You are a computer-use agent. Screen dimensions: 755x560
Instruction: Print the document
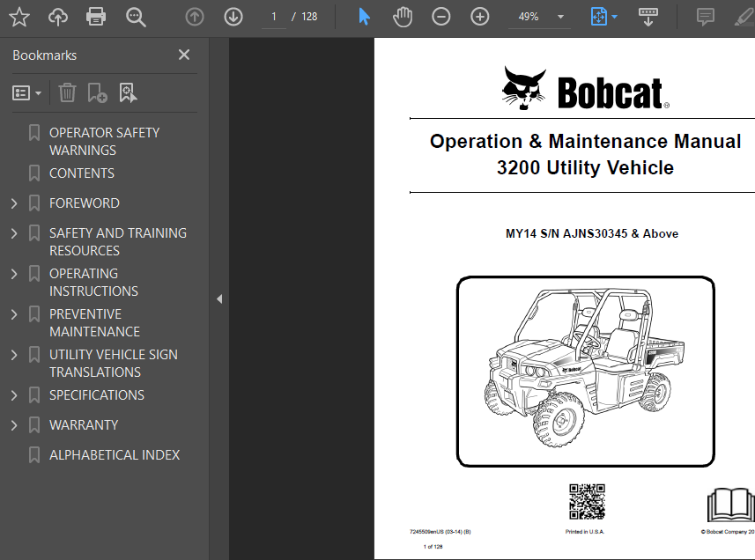click(96, 17)
